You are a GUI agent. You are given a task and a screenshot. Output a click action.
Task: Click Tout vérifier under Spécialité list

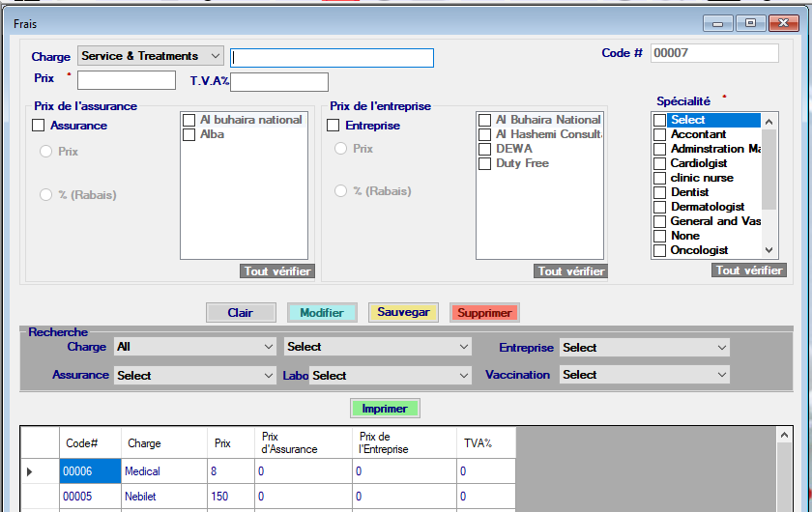tap(749, 270)
